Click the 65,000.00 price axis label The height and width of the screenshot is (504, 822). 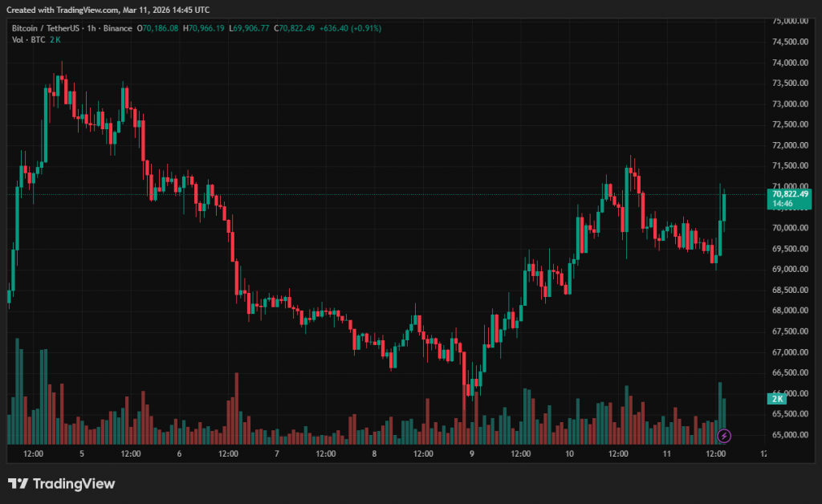pos(790,435)
